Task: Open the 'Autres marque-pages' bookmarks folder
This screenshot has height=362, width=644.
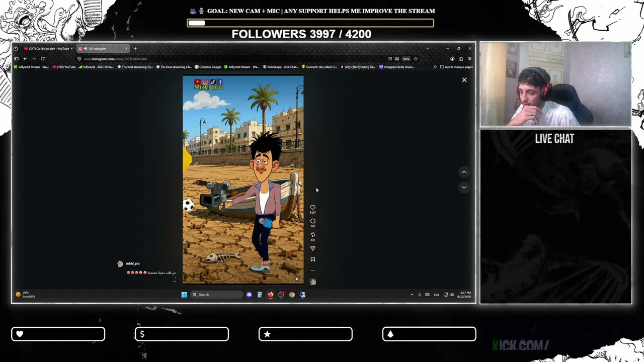Action: [x=456, y=67]
